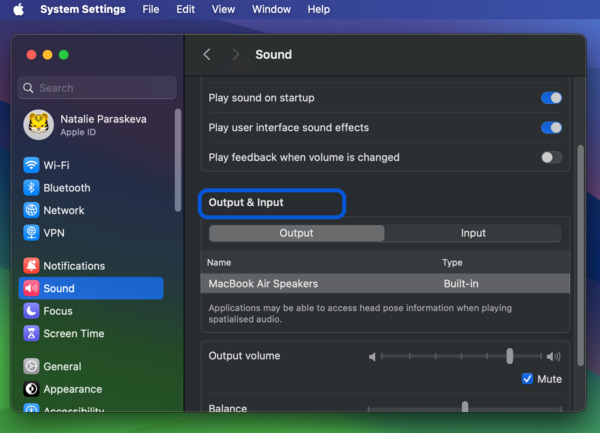Open Natalie Paraskeva Apple ID
Image resolution: width=600 pixels, height=433 pixels.
(x=91, y=125)
